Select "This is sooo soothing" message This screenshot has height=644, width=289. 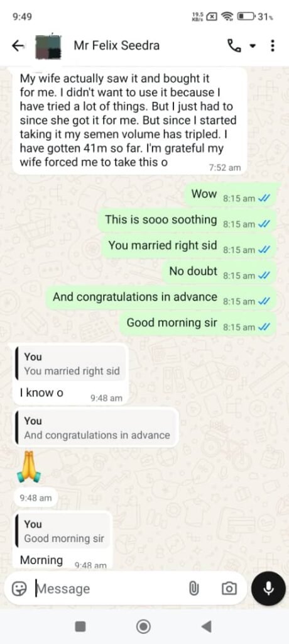[188, 221]
